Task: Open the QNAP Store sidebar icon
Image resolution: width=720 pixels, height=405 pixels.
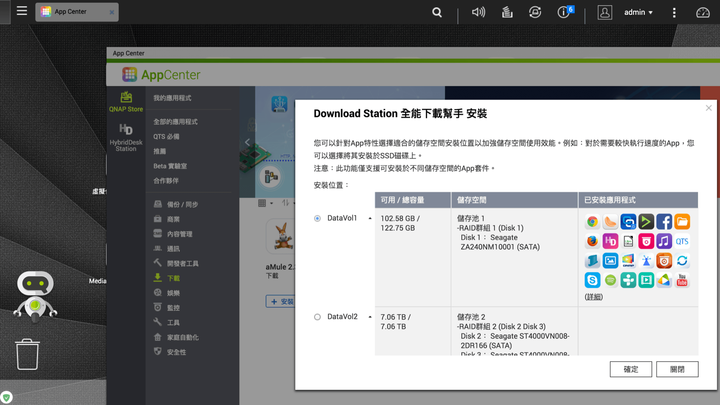Action: coord(126,102)
